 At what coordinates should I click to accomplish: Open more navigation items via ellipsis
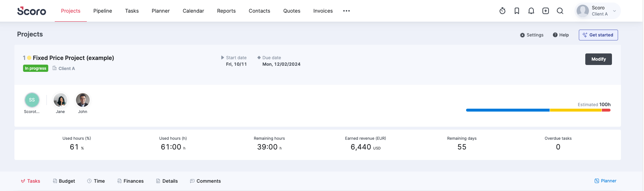[x=346, y=11]
